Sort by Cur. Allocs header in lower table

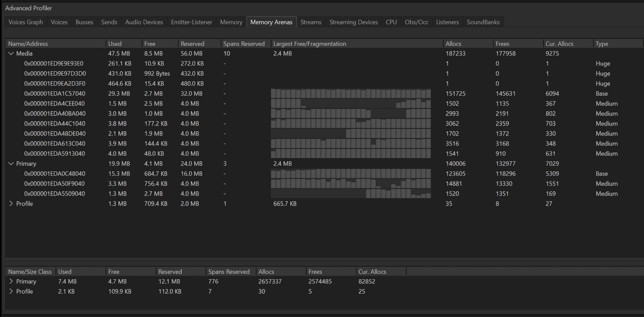(372, 272)
